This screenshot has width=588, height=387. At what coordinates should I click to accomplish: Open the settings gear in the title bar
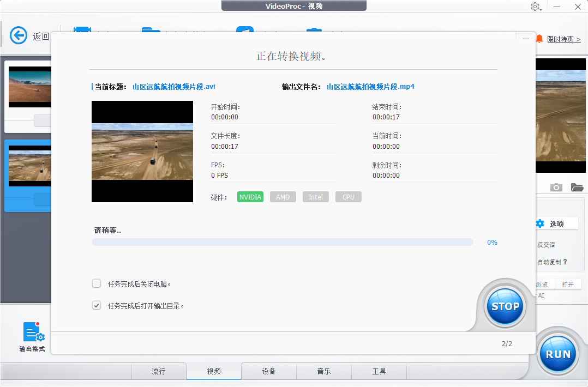[535, 7]
